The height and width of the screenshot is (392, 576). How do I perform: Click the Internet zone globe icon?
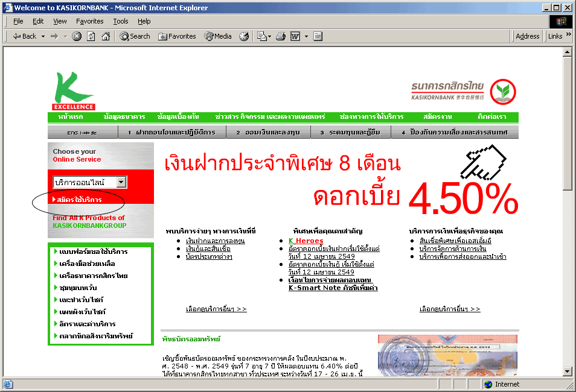[488, 384]
